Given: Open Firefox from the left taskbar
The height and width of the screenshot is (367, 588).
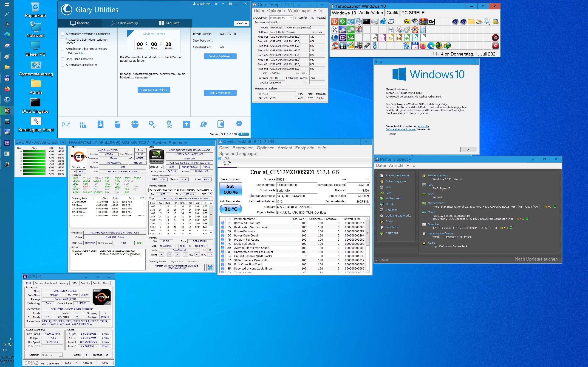Looking at the screenshot, I should (7, 89).
